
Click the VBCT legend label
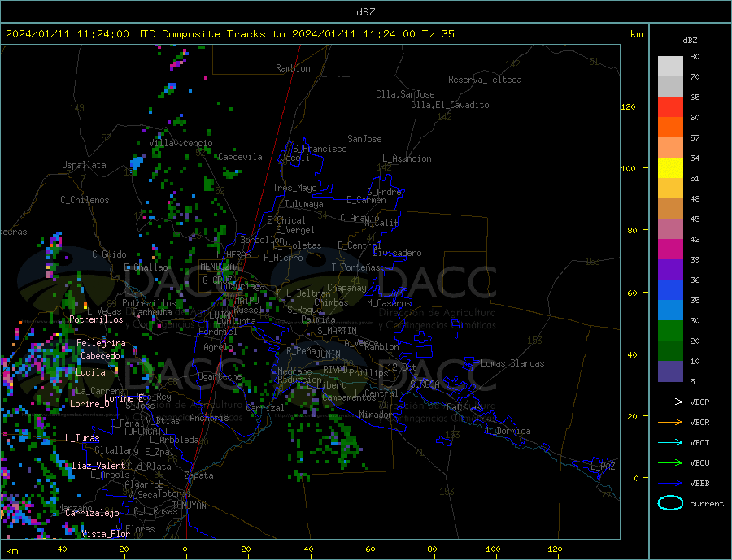click(x=699, y=442)
